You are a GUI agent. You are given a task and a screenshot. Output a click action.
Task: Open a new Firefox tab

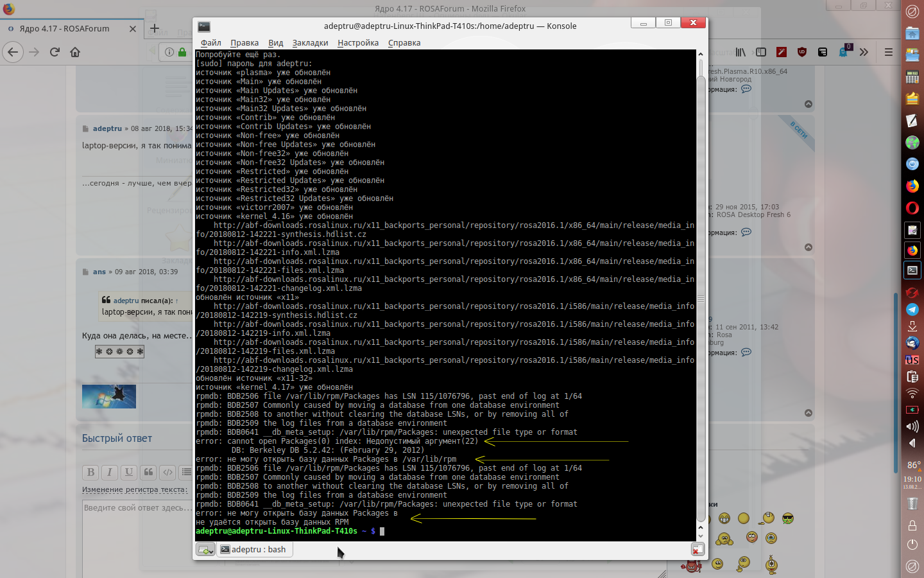[155, 28]
